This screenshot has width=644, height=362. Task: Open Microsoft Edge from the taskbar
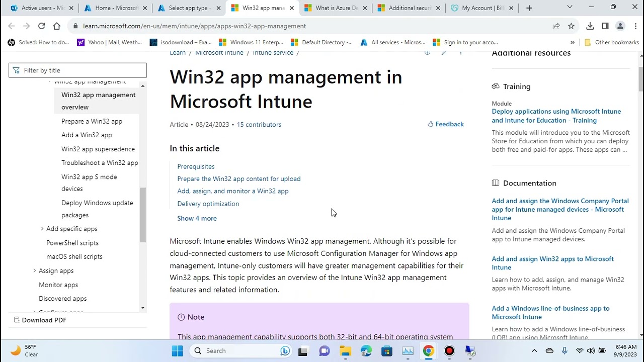(x=366, y=351)
